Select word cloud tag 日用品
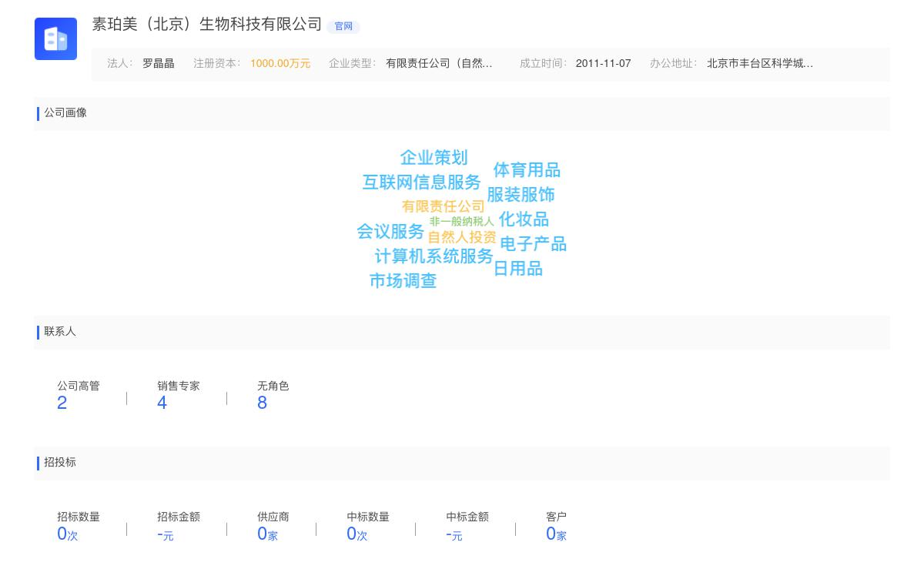This screenshot has width=924, height=579. (517, 269)
